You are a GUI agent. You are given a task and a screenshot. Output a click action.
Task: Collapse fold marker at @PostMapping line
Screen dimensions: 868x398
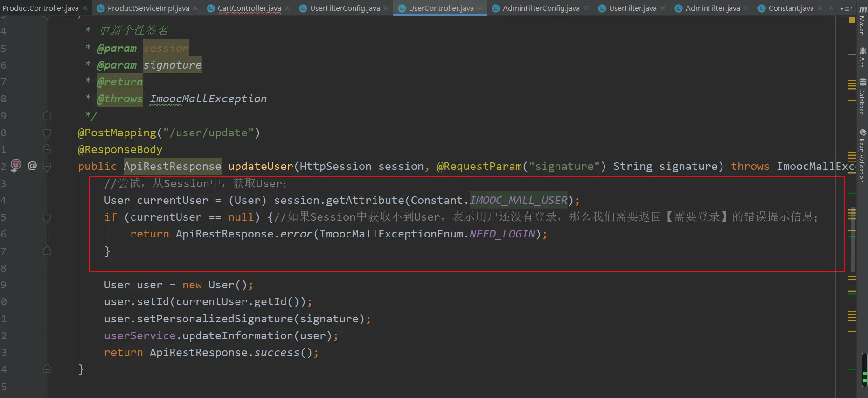[x=47, y=133]
